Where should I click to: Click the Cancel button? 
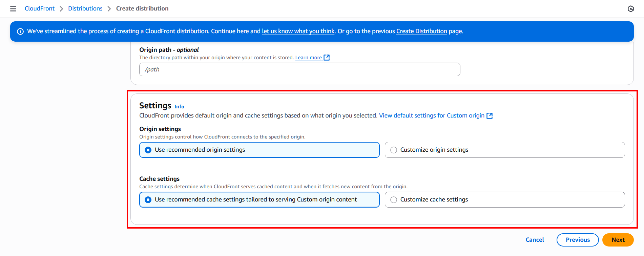pyautogui.click(x=535, y=240)
